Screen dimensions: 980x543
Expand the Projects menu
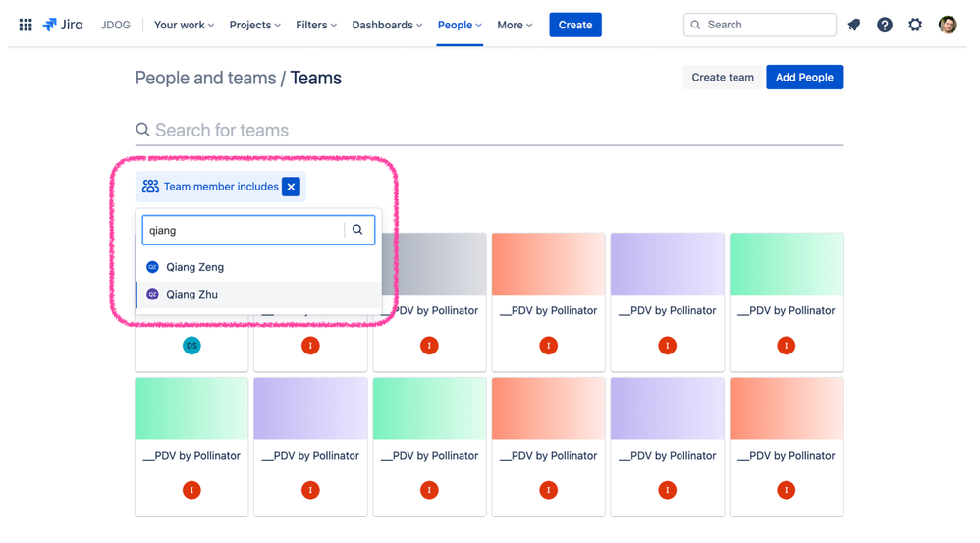coord(254,25)
